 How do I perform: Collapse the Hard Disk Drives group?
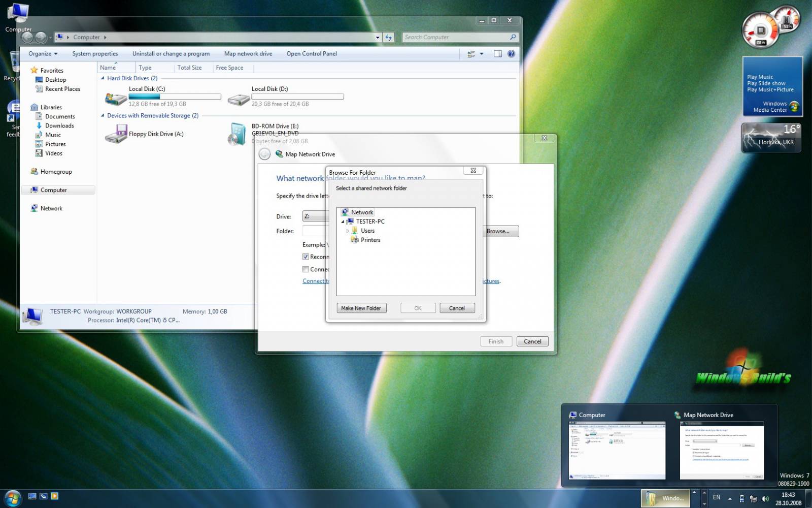103,78
